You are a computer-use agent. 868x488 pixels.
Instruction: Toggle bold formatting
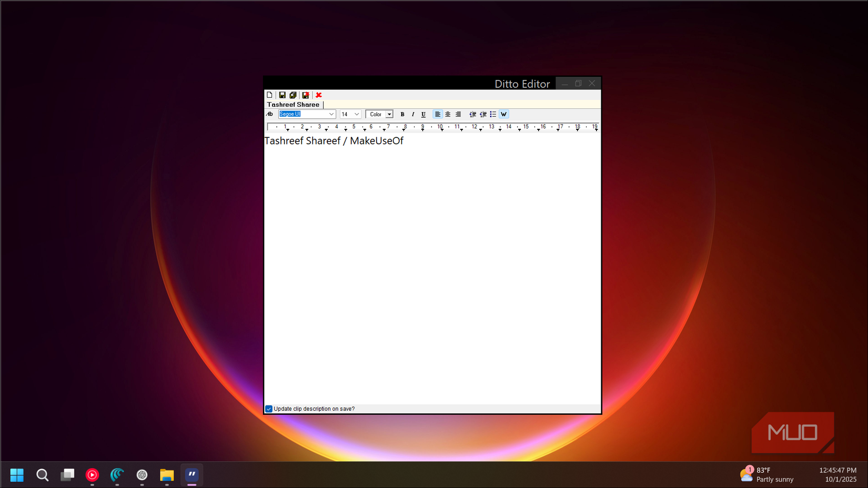tap(402, 114)
